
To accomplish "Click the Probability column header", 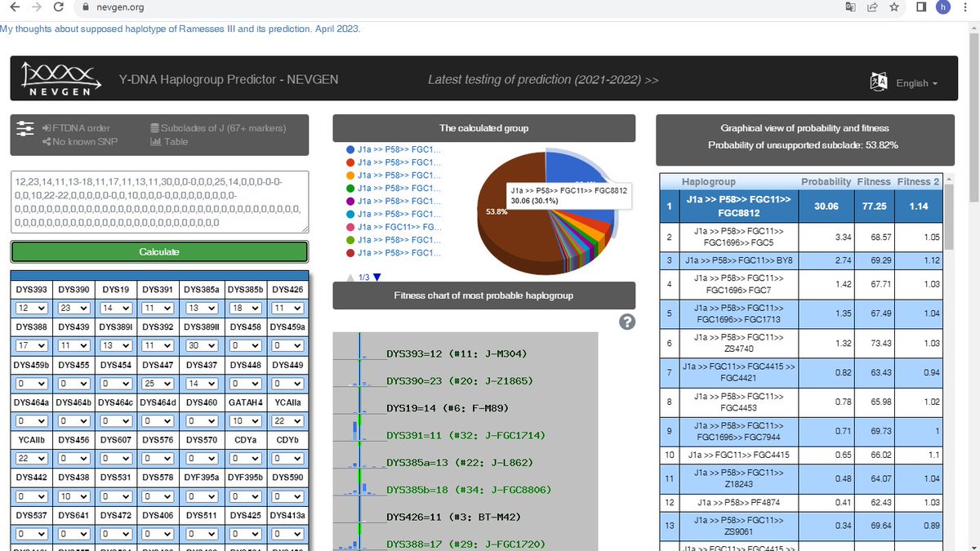I will click(x=826, y=181).
